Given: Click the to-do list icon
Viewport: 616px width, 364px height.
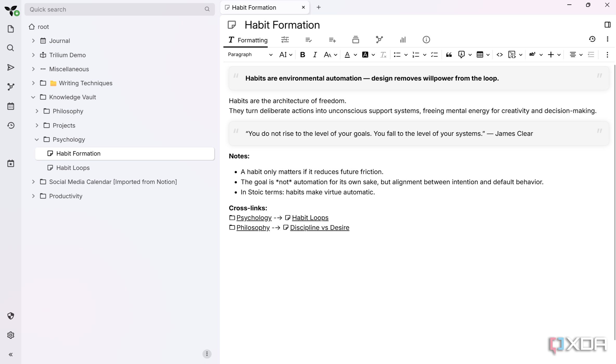Looking at the screenshot, I should (434, 55).
